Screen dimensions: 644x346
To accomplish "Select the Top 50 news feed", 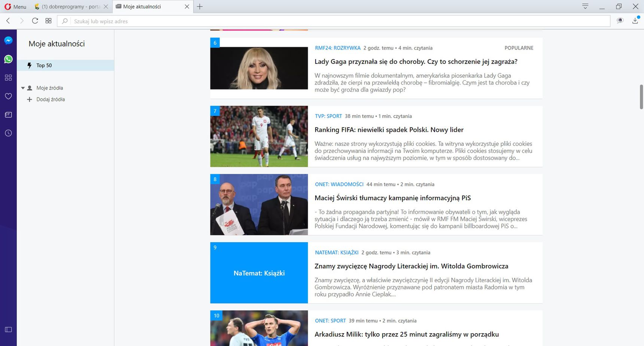I will (x=66, y=65).
